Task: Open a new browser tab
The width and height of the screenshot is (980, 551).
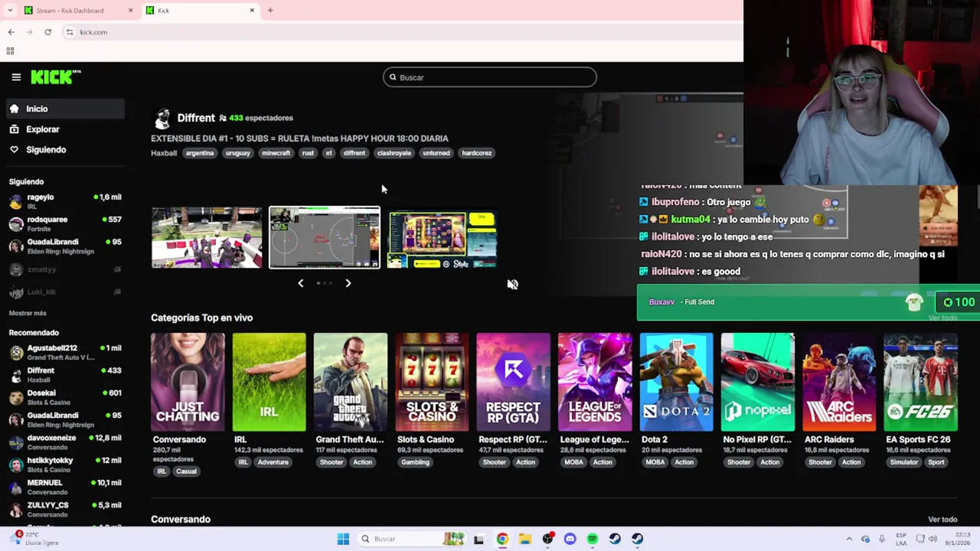Action: pyautogui.click(x=270, y=11)
